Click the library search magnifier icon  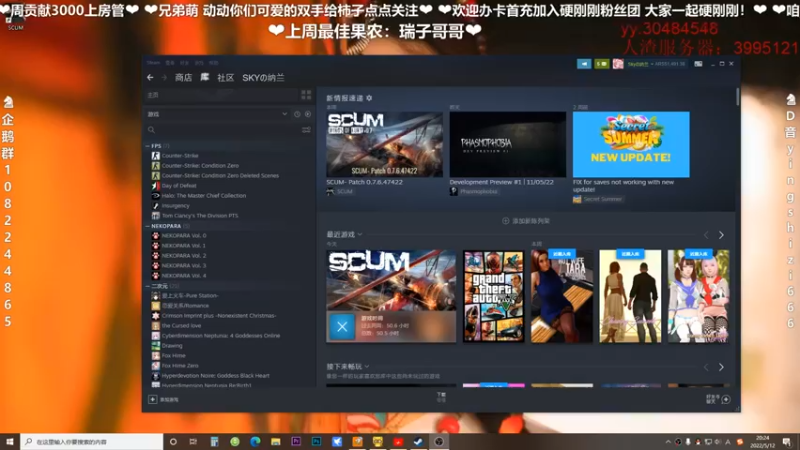pos(152,130)
